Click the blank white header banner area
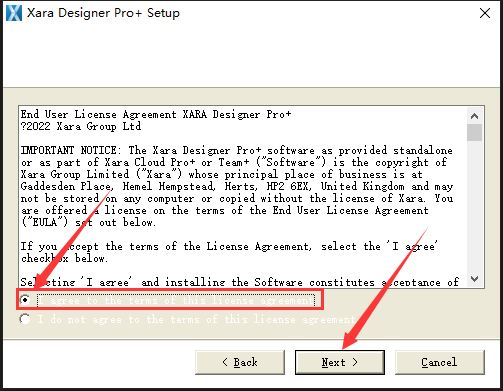Viewport: 503px width, 391px height. [251, 56]
